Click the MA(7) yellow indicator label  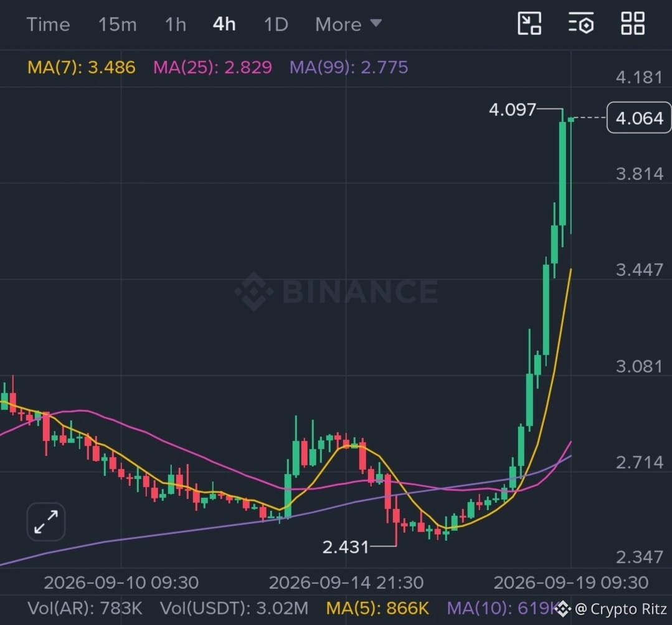coord(82,67)
